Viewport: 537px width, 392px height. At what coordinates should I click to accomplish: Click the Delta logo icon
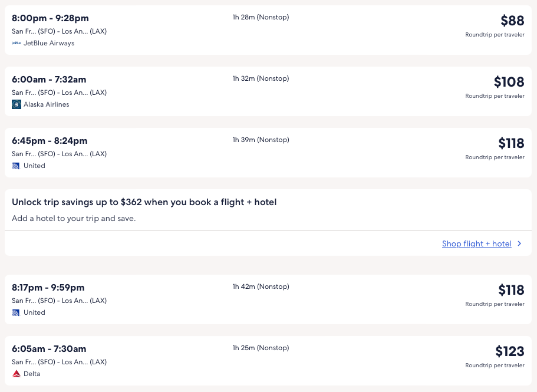click(17, 374)
